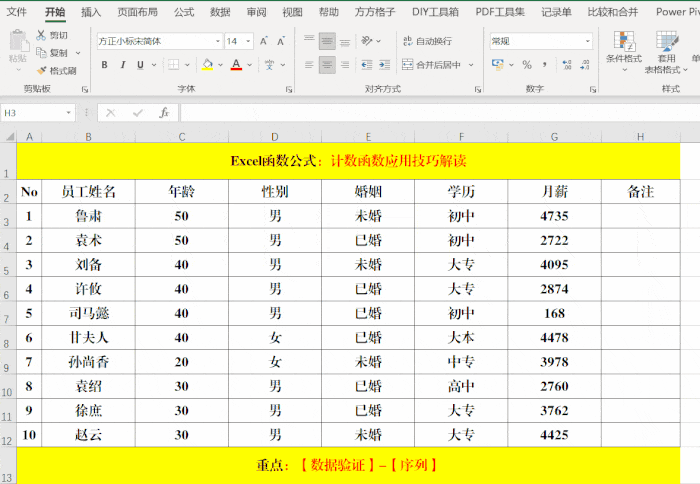Click 自动换行 wrap text button

(x=427, y=41)
